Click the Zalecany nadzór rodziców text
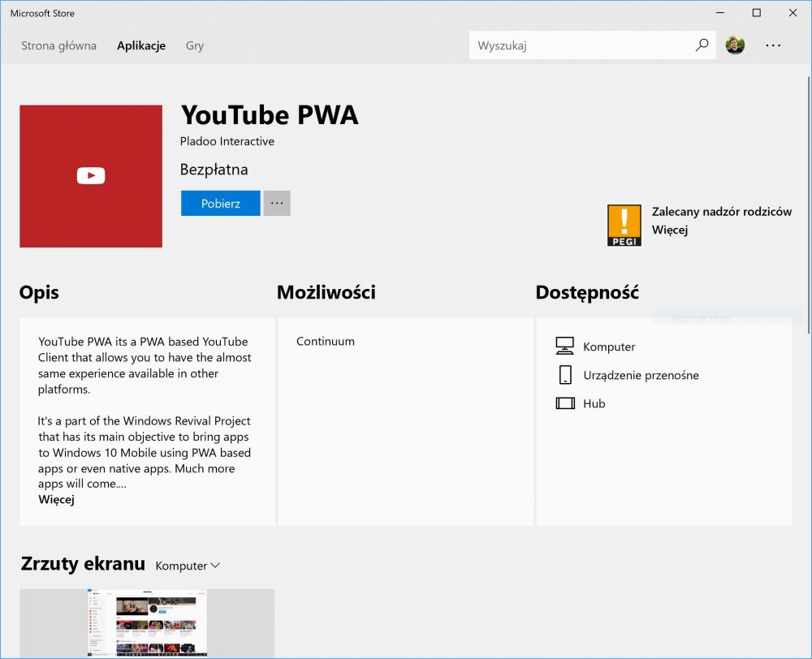Viewport: 812px width, 659px height. (721, 212)
